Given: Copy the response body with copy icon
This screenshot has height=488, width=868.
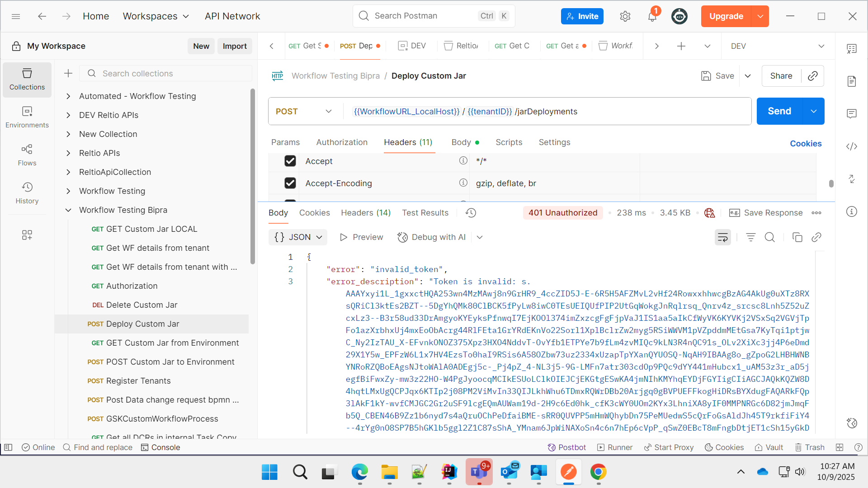Looking at the screenshot, I should pyautogui.click(x=797, y=237).
